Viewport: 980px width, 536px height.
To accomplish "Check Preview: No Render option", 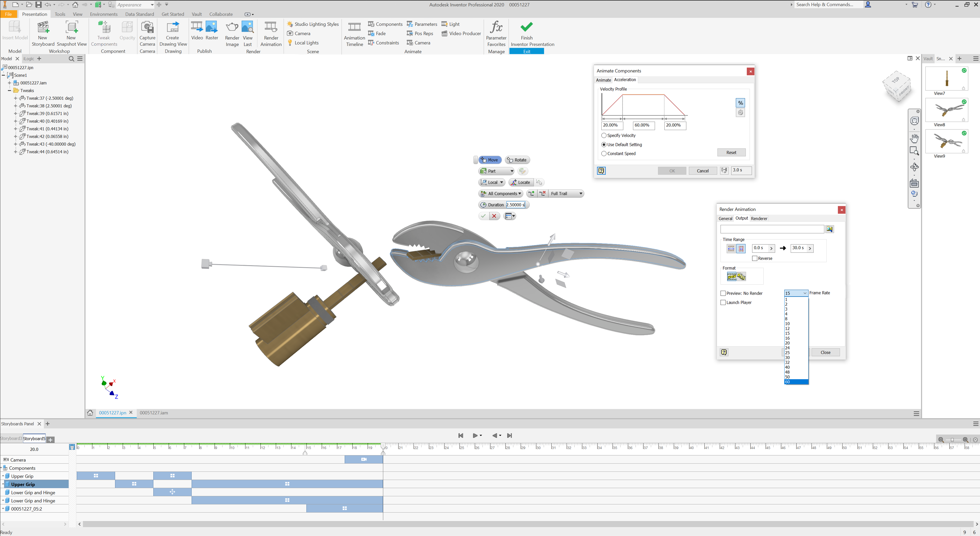I will pyautogui.click(x=723, y=293).
